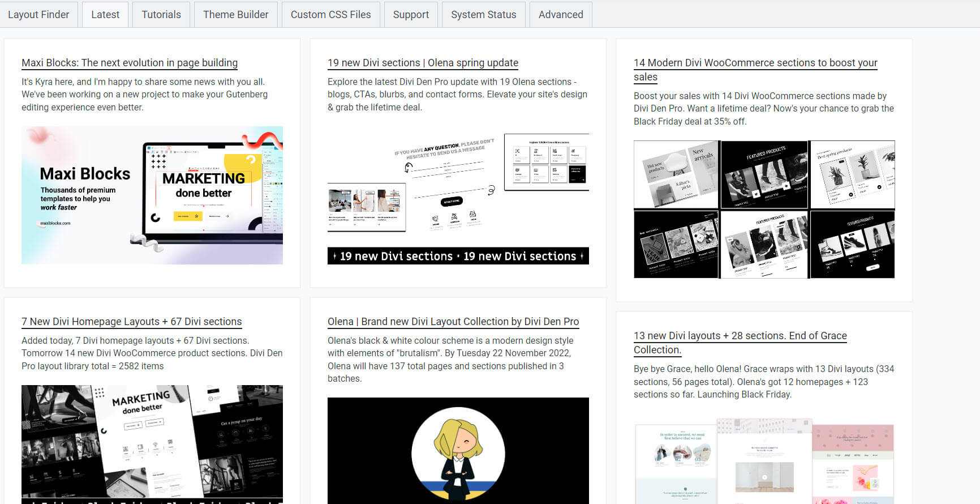This screenshot has width=980, height=504.
Task: Open the Olena Brand new Divi Layout Collection link
Action: [x=453, y=322]
